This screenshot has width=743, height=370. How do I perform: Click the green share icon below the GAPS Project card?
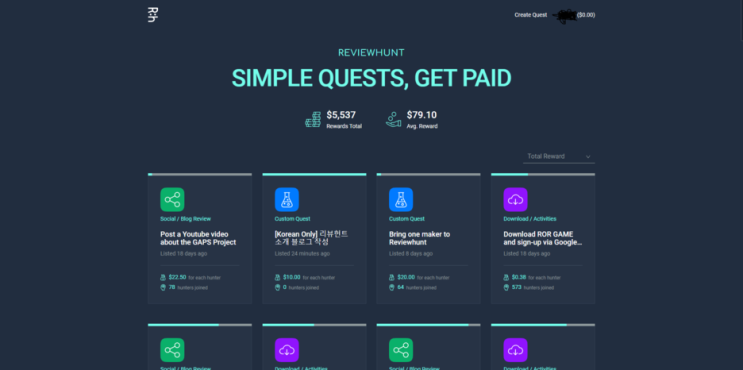pyautogui.click(x=172, y=350)
